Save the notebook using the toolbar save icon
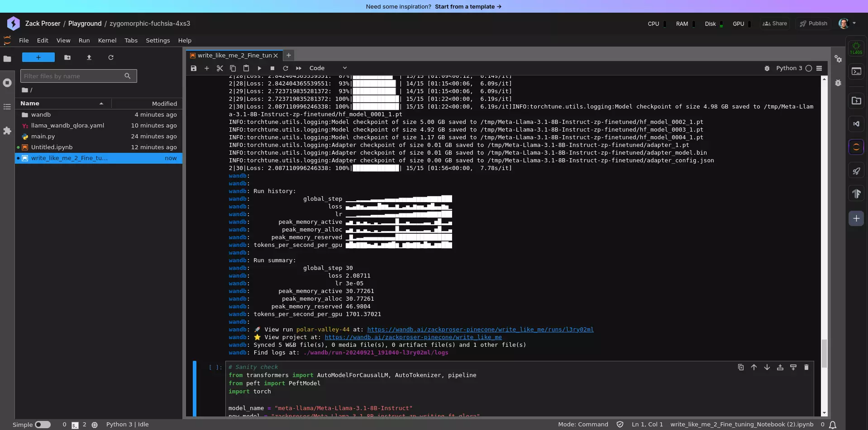 click(x=194, y=68)
